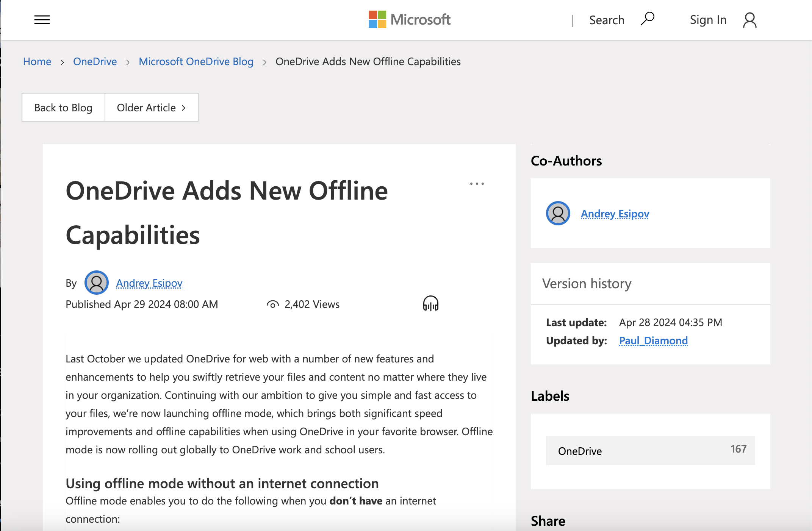Click the Sign In text

tap(708, 19)
